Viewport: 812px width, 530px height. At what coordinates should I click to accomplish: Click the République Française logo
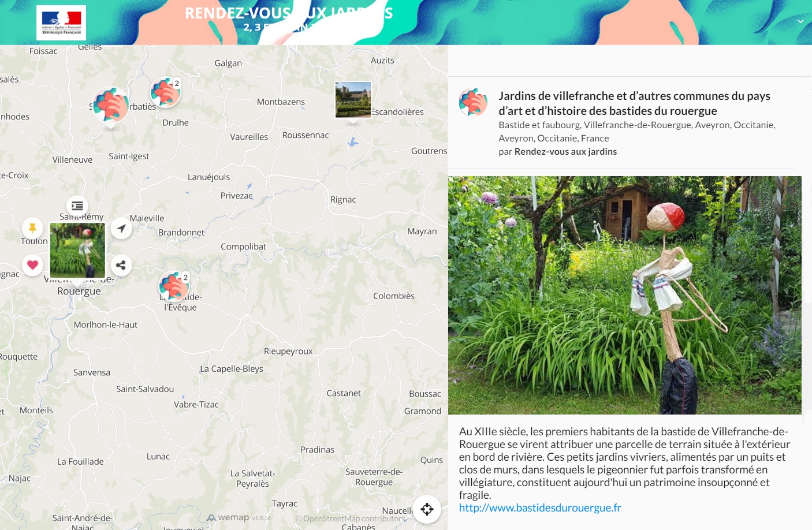tap(61, 23)
